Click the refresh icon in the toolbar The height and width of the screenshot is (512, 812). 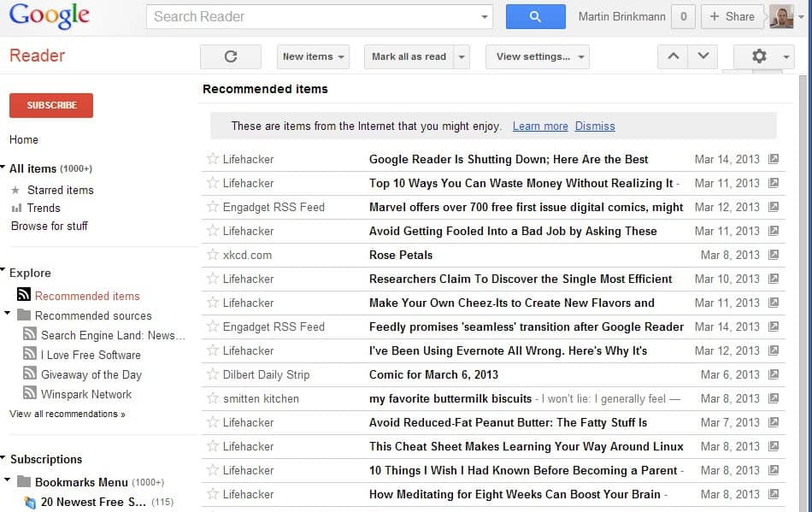230,56
